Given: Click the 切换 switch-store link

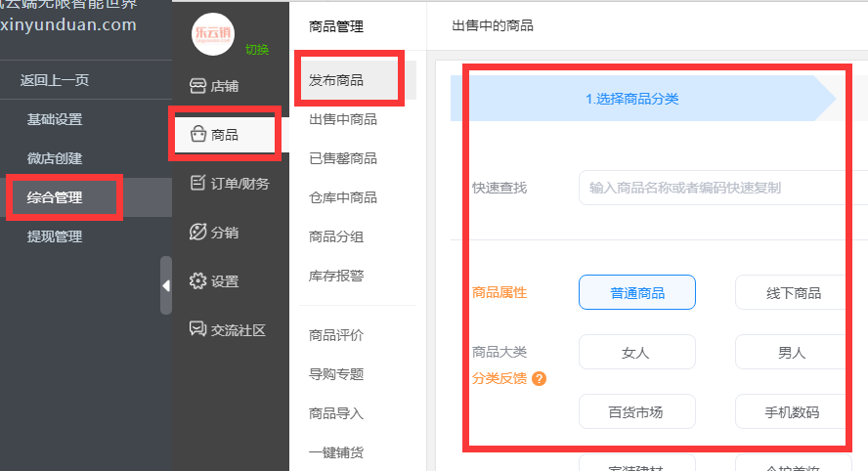Looking at the screenshot, I should coord(257,50).
